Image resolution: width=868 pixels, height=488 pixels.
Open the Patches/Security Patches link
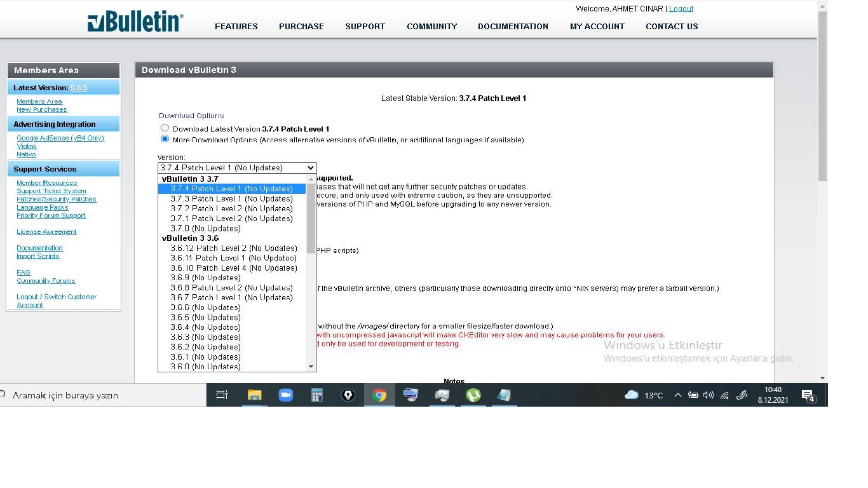tap(57, 200)
